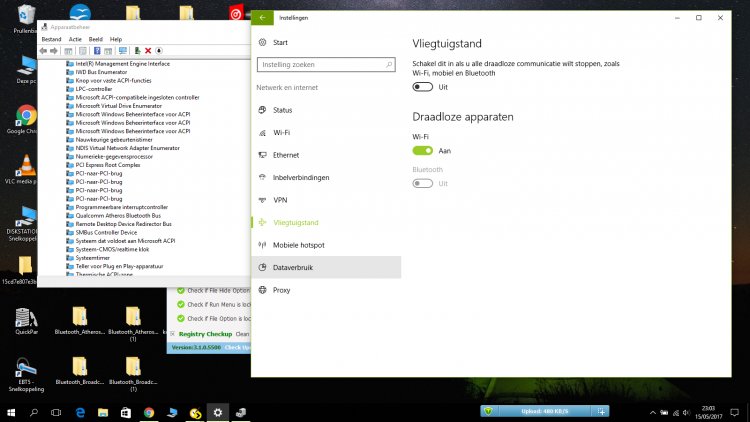Screen dimensions: 750x422
Task: Go to the VPN settings page
Action: point(280,200)
